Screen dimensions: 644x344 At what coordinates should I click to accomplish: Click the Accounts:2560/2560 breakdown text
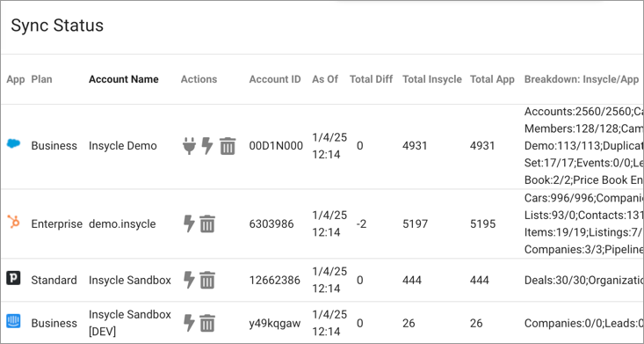point(578,112)
